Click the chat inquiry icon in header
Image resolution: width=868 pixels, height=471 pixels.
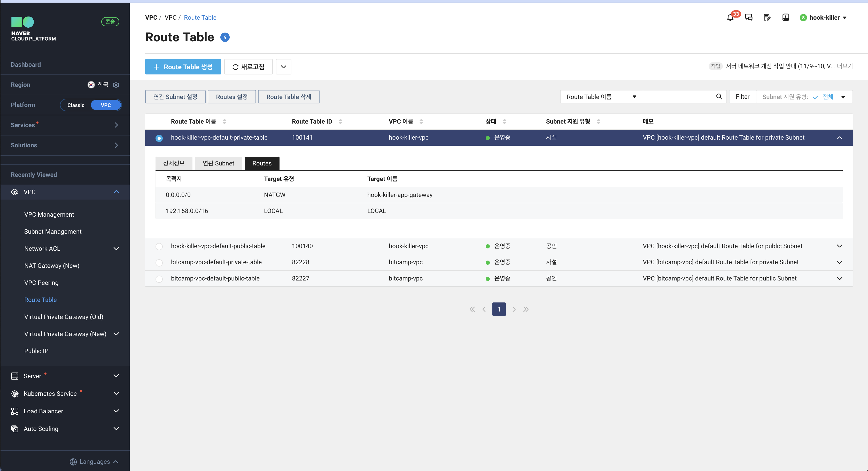pyautogui.click(x=749, y=18)
